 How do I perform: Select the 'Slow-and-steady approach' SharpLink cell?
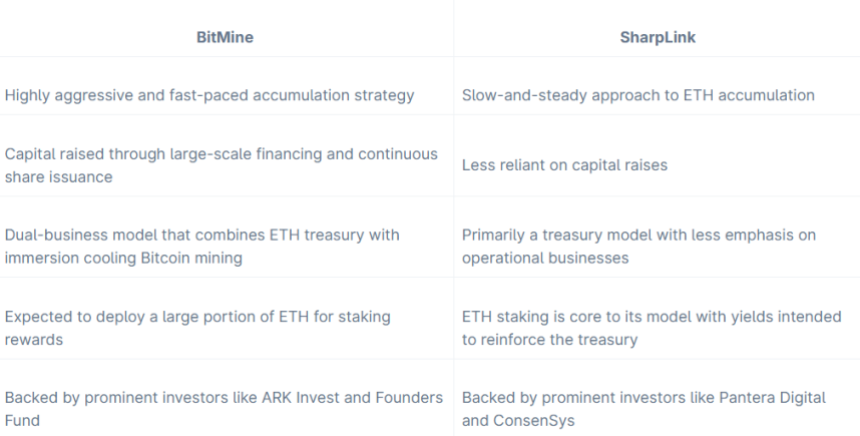pyautogui.click(x=638, y=96)
